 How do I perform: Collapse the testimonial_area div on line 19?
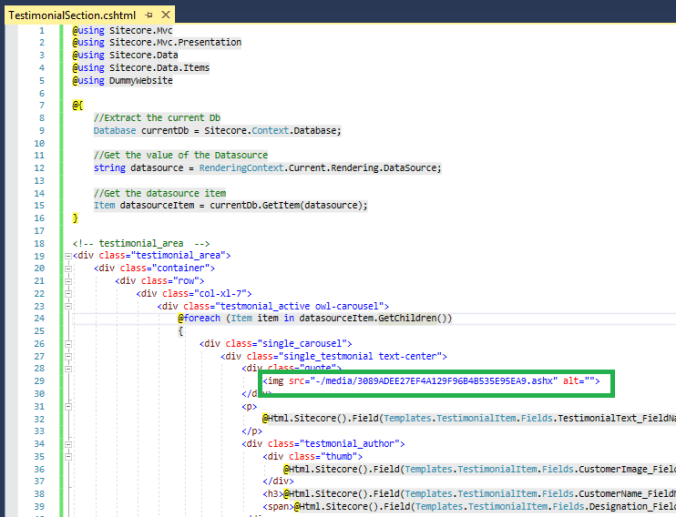[x=67, y=256]
